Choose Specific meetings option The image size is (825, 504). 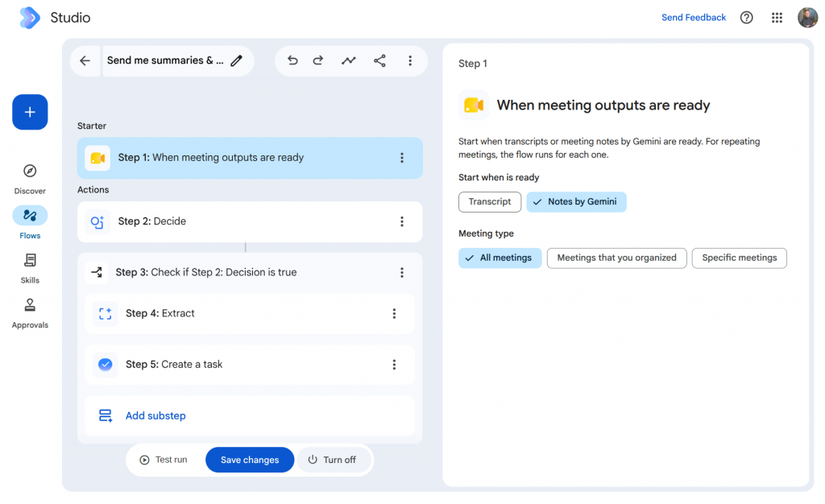click(x=740, y=258)
